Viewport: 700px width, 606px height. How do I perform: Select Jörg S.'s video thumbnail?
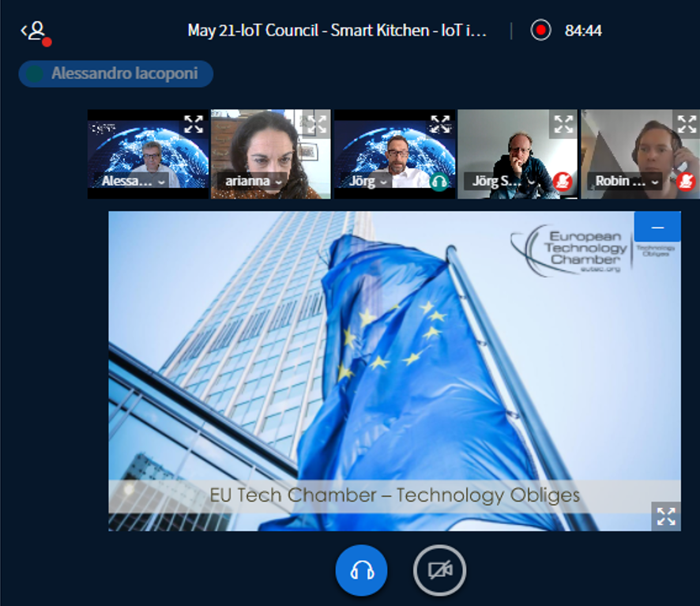tap(517, 153)
